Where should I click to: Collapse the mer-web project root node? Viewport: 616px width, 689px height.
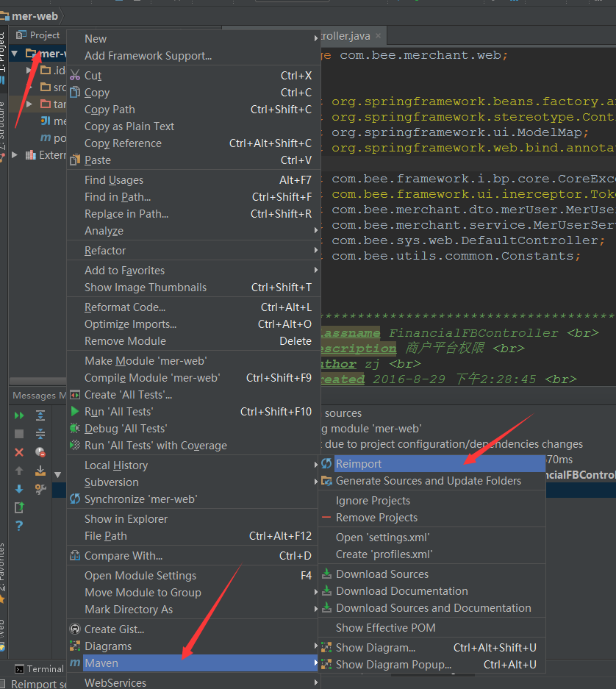click(x=15, y=54)
